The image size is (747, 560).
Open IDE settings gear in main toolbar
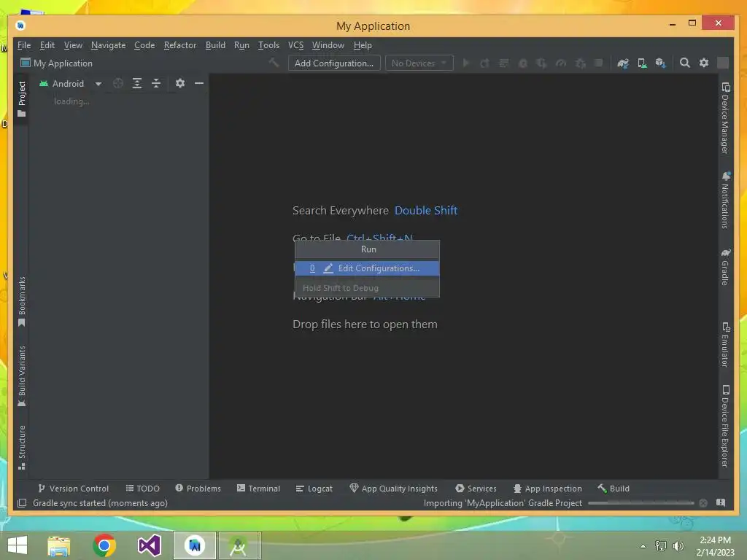[x=704, y=63]
